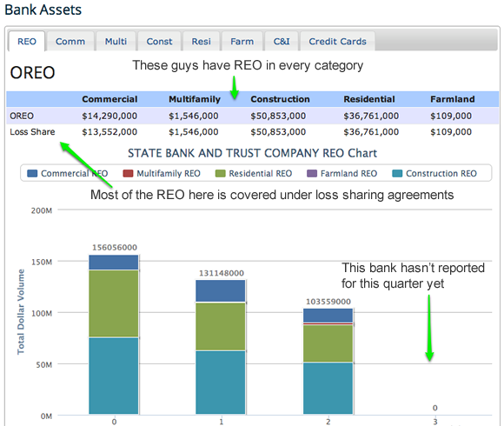This screenshot has height=426, width=504.
Task: Click the Bank Assets heading
Action: coord(43,10)
